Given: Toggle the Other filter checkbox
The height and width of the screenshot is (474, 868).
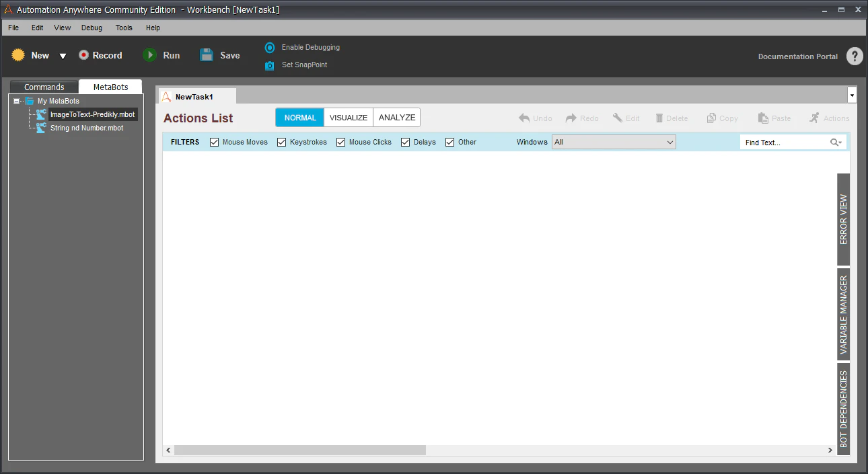Looking at the screenshot, I should pos(450,143).
